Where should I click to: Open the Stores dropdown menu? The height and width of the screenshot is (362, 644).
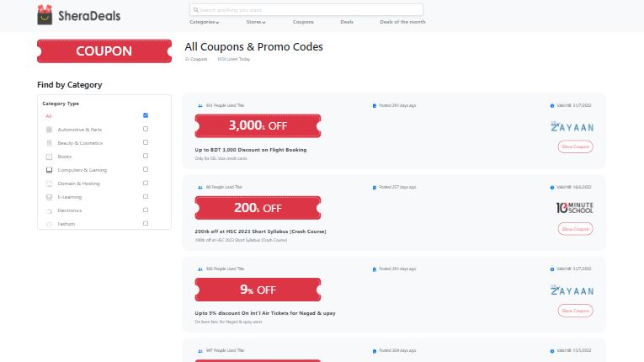click(x=256, y=22)
